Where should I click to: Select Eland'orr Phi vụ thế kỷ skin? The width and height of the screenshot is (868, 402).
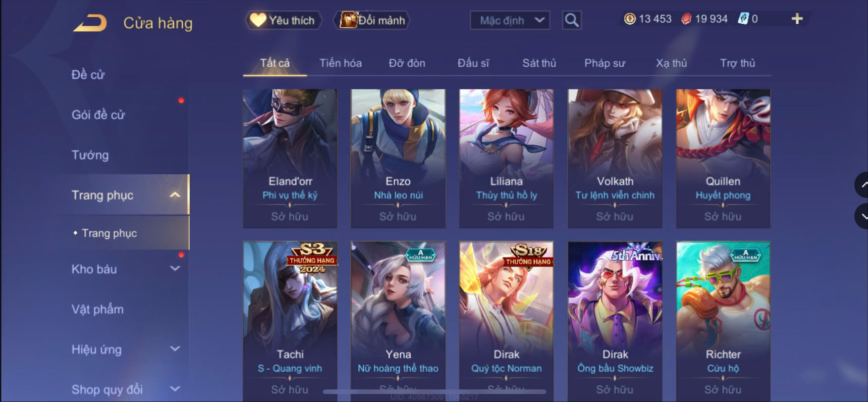pyautogui.click(x=290, y=159)
